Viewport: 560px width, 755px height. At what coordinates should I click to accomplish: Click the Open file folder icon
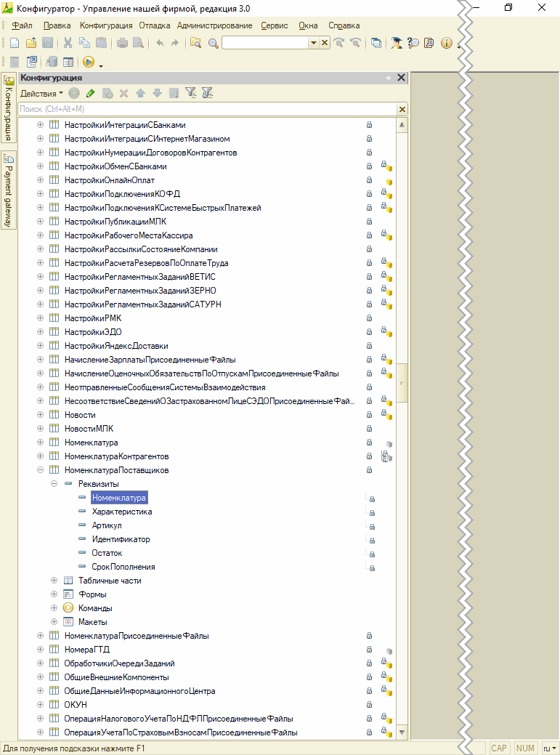coord(31,43)
